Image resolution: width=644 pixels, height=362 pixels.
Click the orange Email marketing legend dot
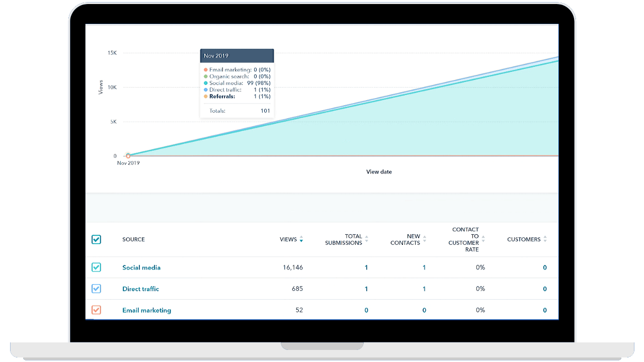point(205,70)
